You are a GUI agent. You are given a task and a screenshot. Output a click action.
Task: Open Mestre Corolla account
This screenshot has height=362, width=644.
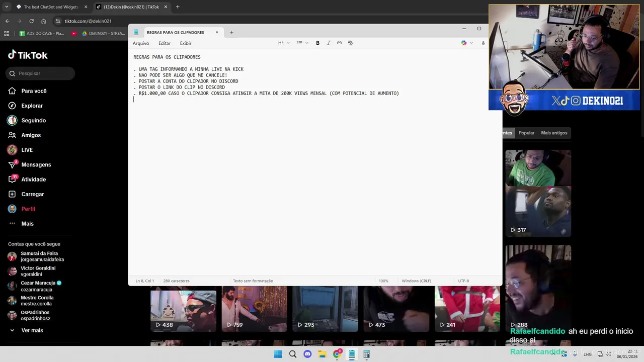pyautogui.click(x=30, y=301)
